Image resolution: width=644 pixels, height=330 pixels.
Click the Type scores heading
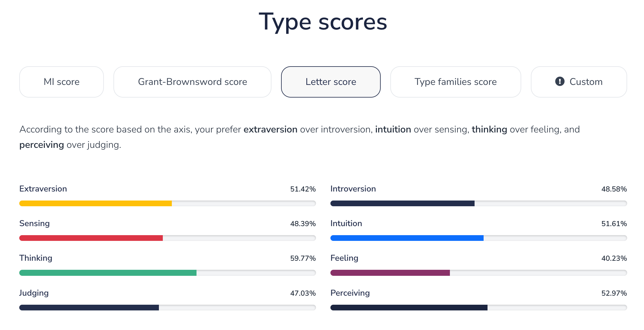[323, 22]
